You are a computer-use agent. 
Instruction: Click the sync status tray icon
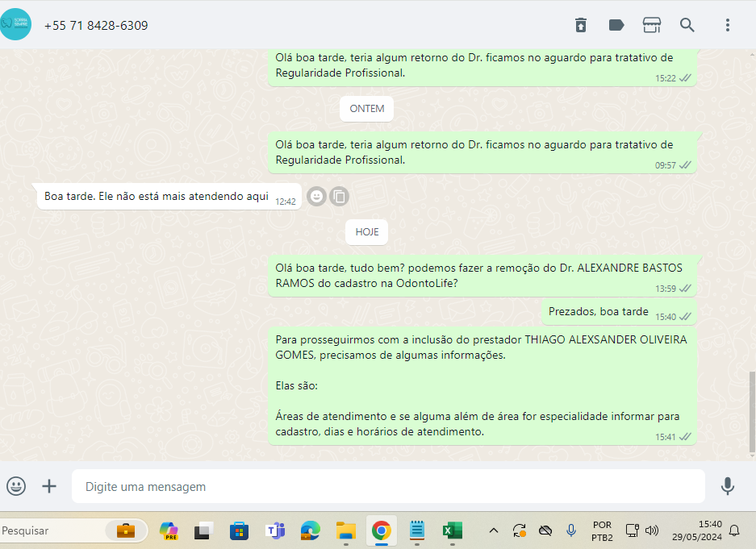[520, 530]
